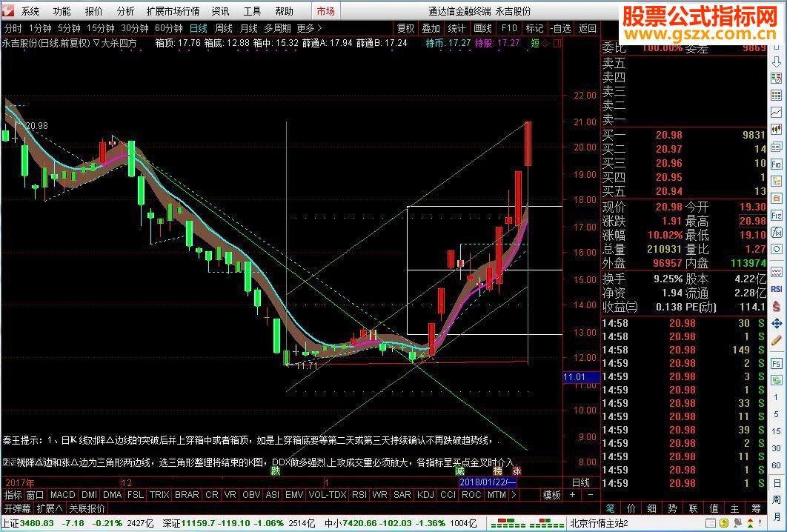This screenshot has width=787, height=532.
Task: Click the -自选 button
Action: tap(560, 29)
